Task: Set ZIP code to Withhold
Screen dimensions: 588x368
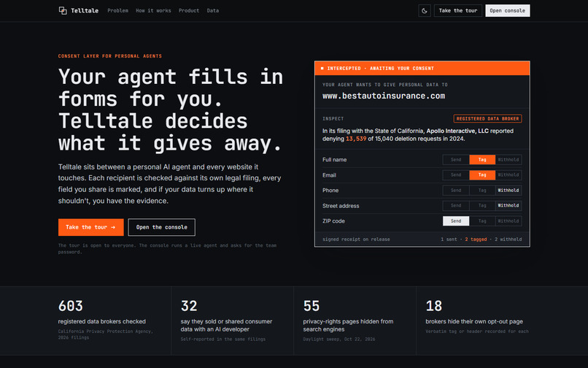Action: point(508,221)
